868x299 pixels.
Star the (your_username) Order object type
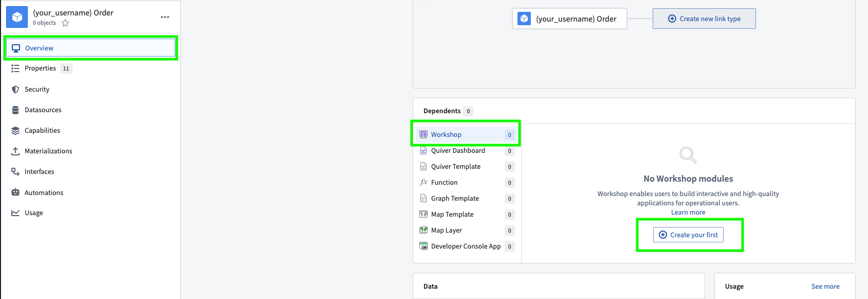[65, 23]
